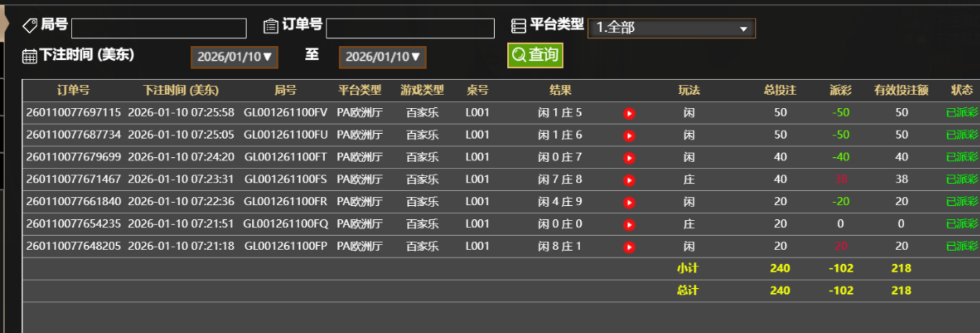This screenshot has height=333, width=980.
Task: Open the 平台类型 dropdown
Action: 671,28
